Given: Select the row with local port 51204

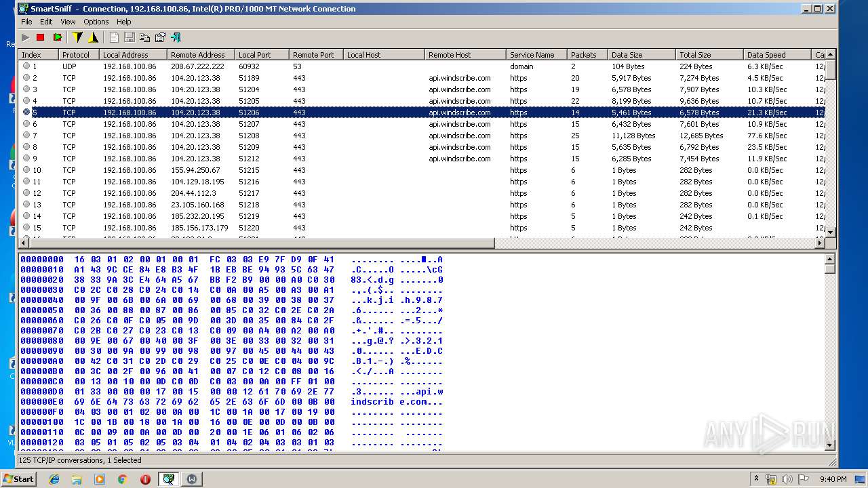Looking at the screenshot, I should pyautogui.click(x=422, y=89).
